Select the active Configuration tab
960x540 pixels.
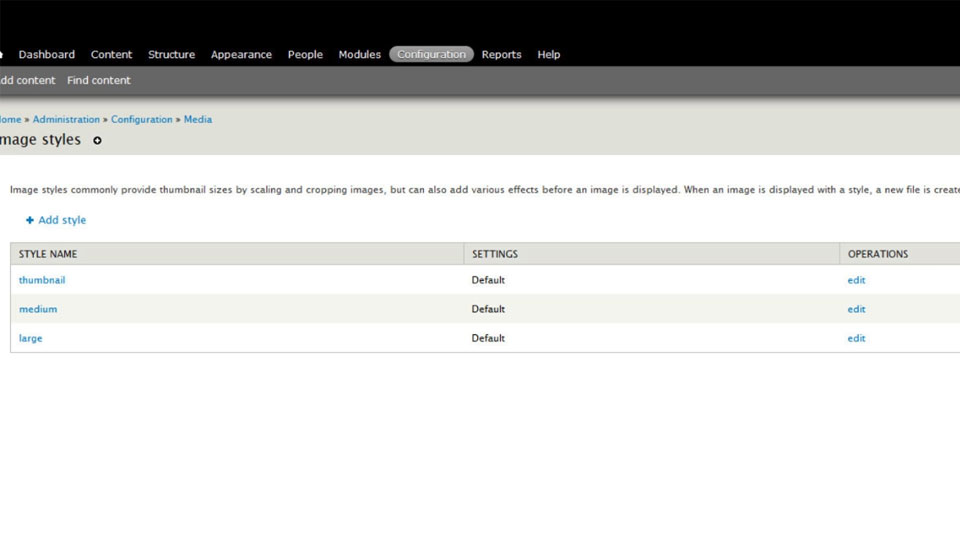pos(432,54)
